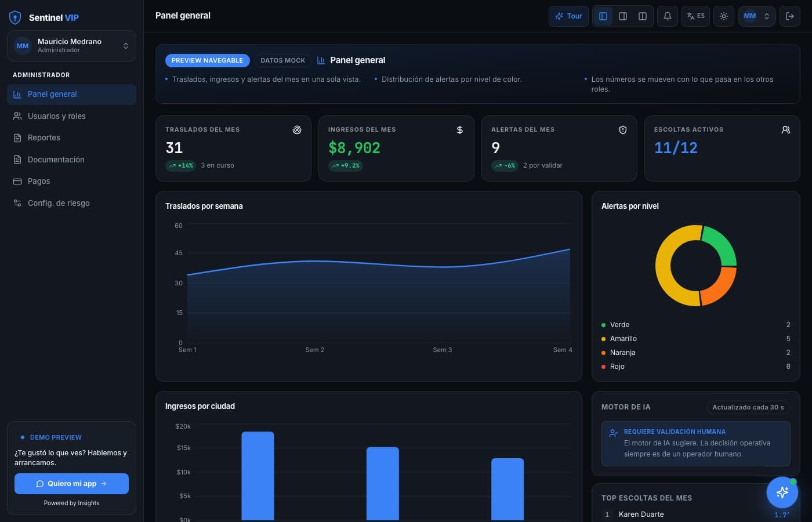Image resolution: width=812 pixels, height=522 pixels.
Task: Click the PREVIEW NAVEGABLE badge
Action: coord(207,60)
